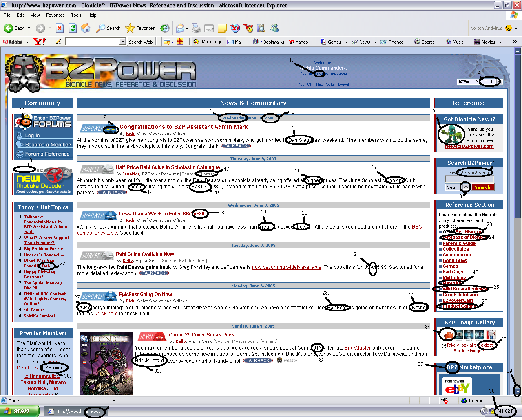Go to the Home page icon
Image resolution: width=522 pixels, height=420 pixels.
[86, 28]
